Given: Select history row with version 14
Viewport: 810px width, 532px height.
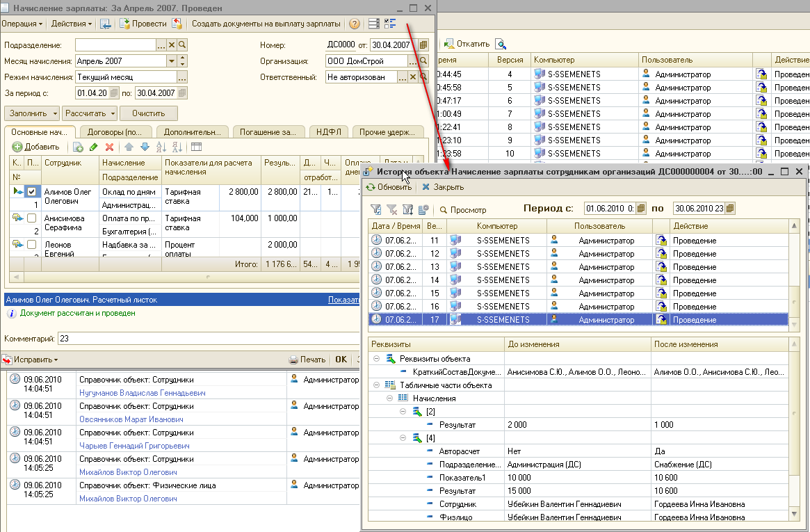Looking at the screenshot, I should pos(433,280).
